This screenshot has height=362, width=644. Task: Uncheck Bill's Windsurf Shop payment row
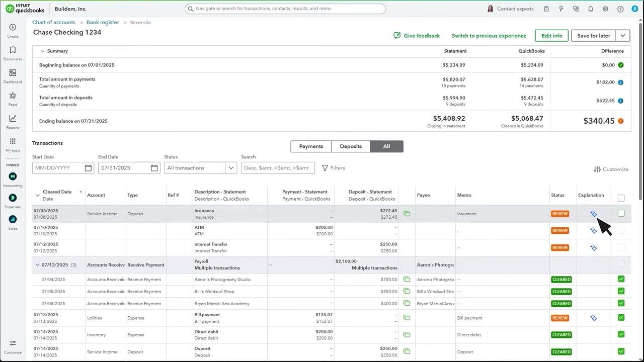(x=621, y=291)
